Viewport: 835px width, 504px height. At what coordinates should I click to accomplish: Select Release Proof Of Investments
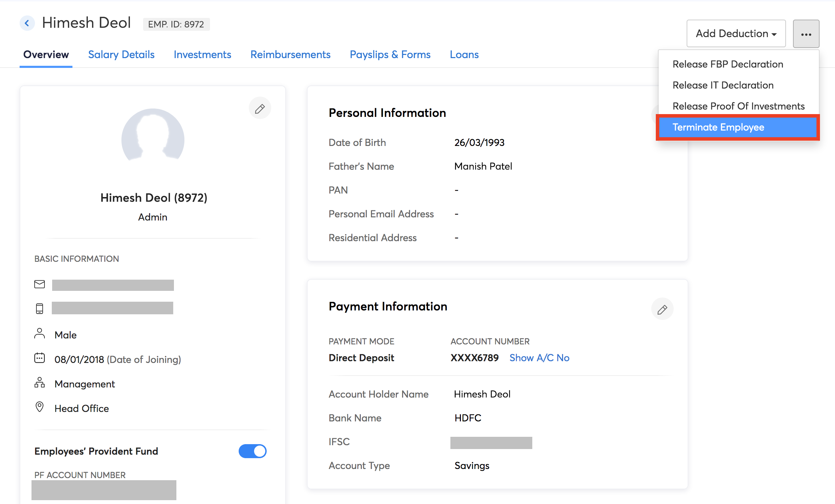(738, 106)
